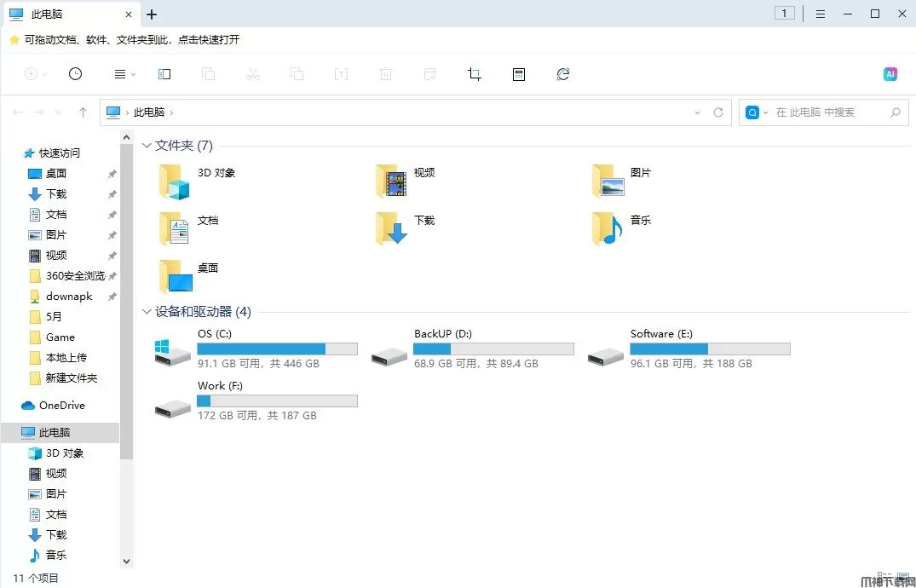Open the AI assistant icon
The height and width of the screenshot is (588, 916).
coord(890,74)
